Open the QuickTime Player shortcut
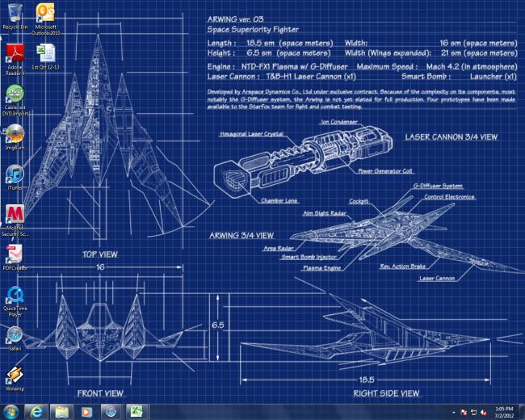The width and height of the screenshot is (525, 420). pos(15,301)
